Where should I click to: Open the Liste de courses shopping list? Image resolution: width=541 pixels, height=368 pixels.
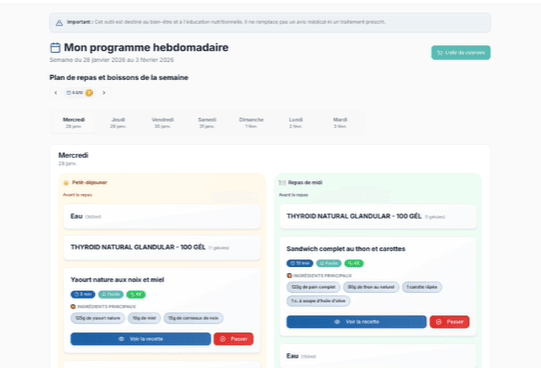(x=461, y=53)
